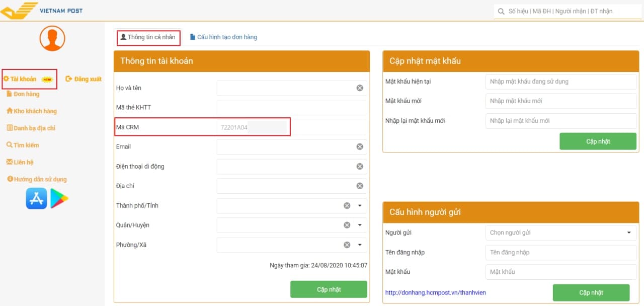Click the search magnifier icon in top bar

pyautogui.click(x=501, y=11)
